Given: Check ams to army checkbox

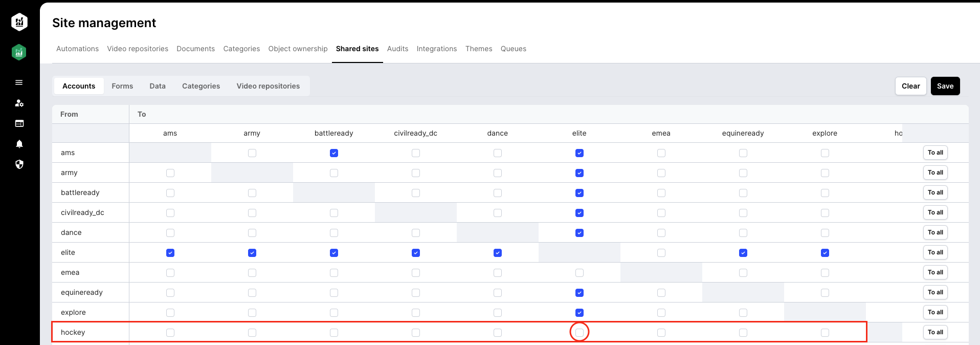Looking at the screenshot, I should point(252,153).
